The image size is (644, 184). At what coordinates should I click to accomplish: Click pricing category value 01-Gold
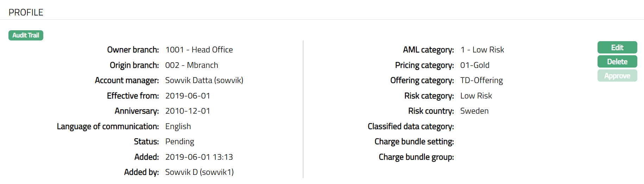[475, 65]
